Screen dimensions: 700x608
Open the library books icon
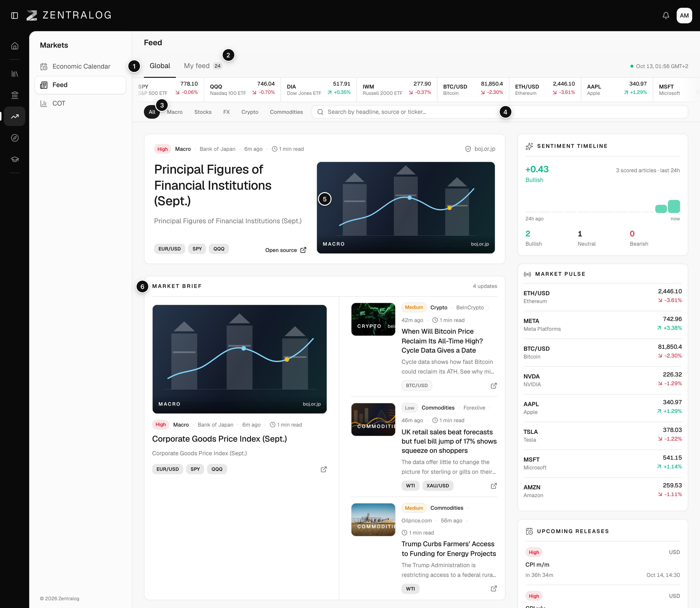pyautogui.click(x=15, y=74)
